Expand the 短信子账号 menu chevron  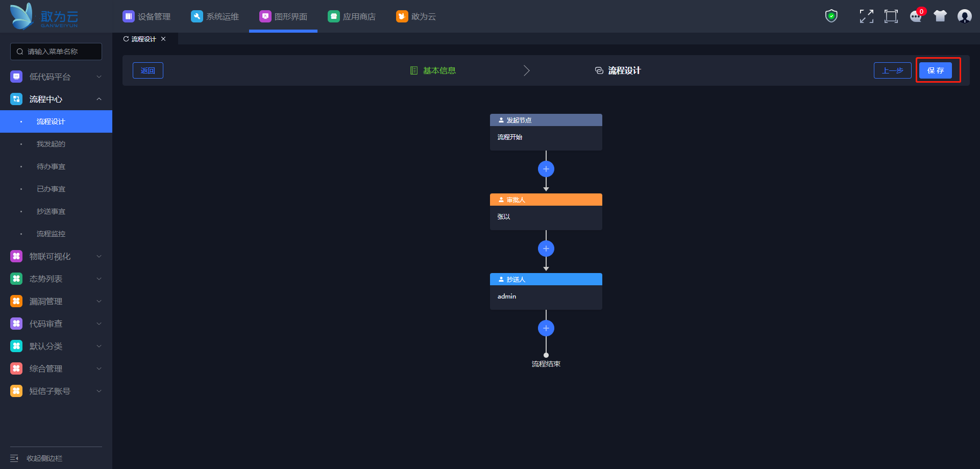tap(99, 391)
